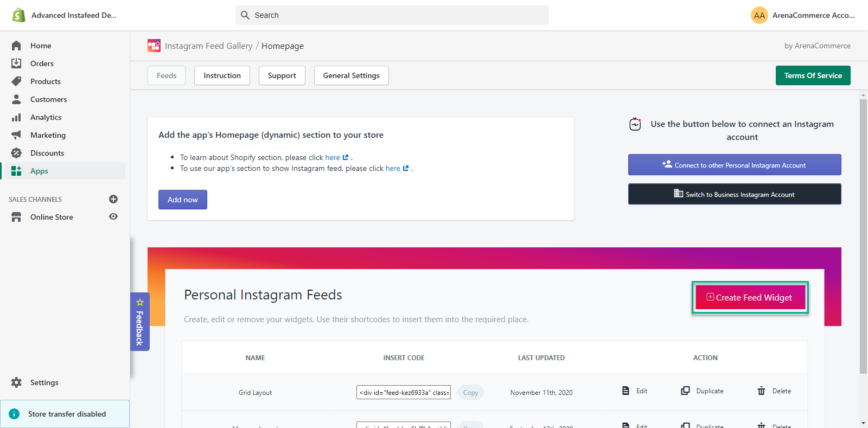
Task: Click the Store transfer disabled info icon
Action: click(x=14, y=414)
